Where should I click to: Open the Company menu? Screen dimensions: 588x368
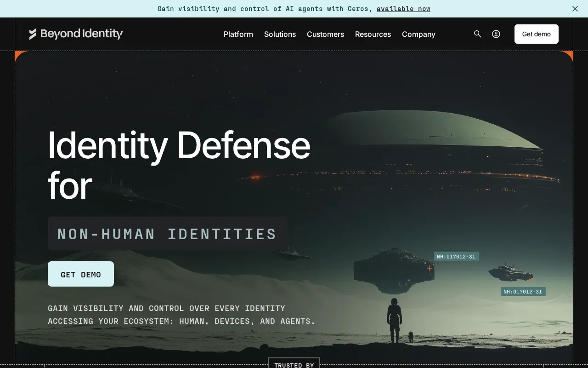tap(418, 34)
